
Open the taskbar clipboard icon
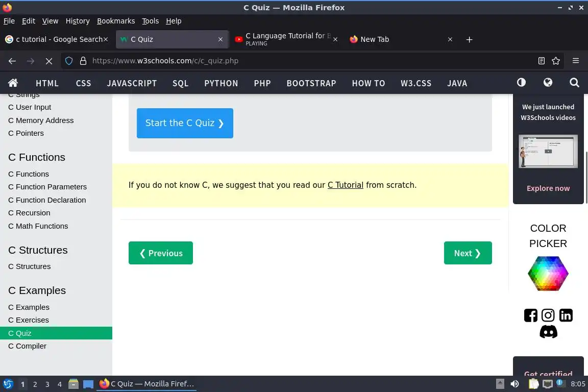click(533, 384)
